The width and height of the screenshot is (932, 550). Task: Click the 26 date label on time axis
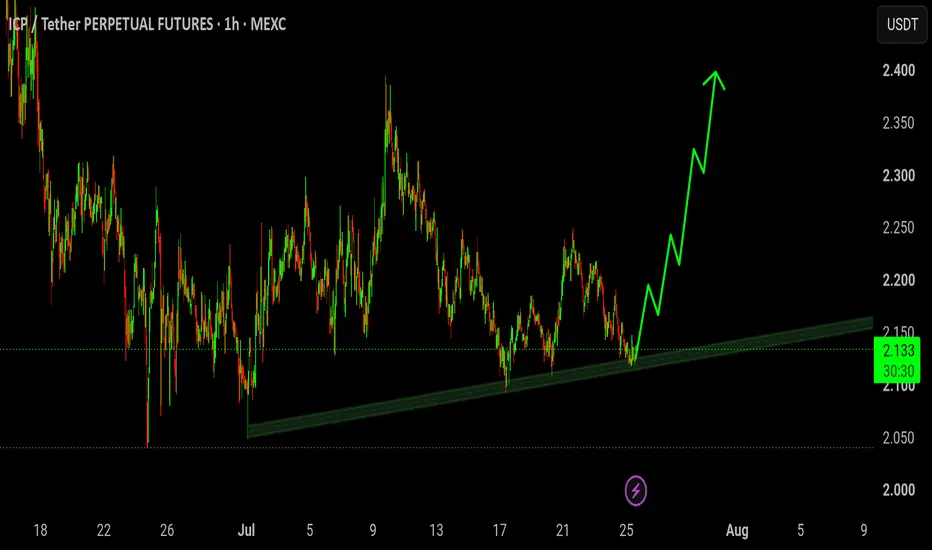pos(167,530)
